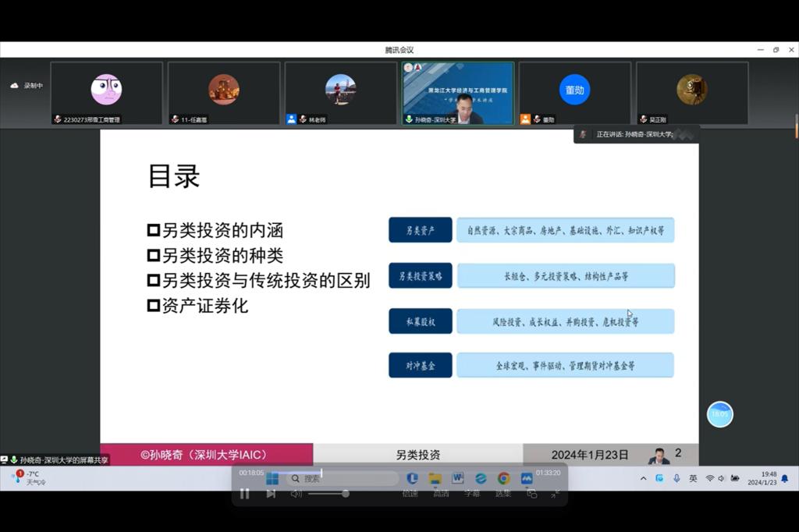Click the footer title 另类投资
Viewport: 799px width, 532px height.
[x=418, y=455]
